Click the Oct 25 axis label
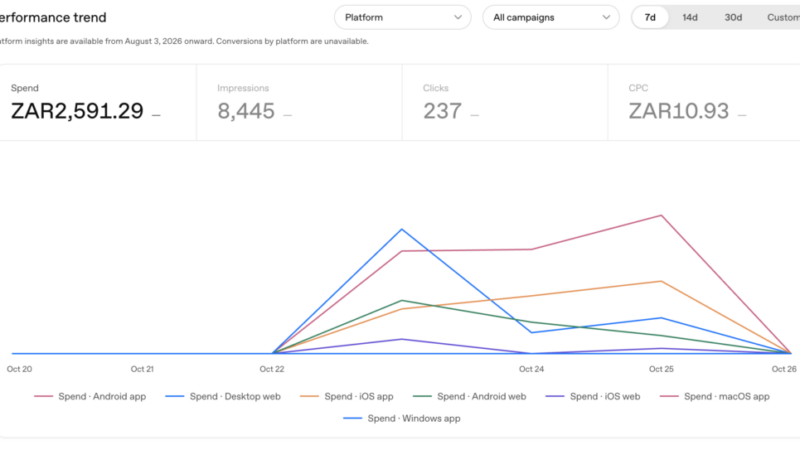 [661, 369]
